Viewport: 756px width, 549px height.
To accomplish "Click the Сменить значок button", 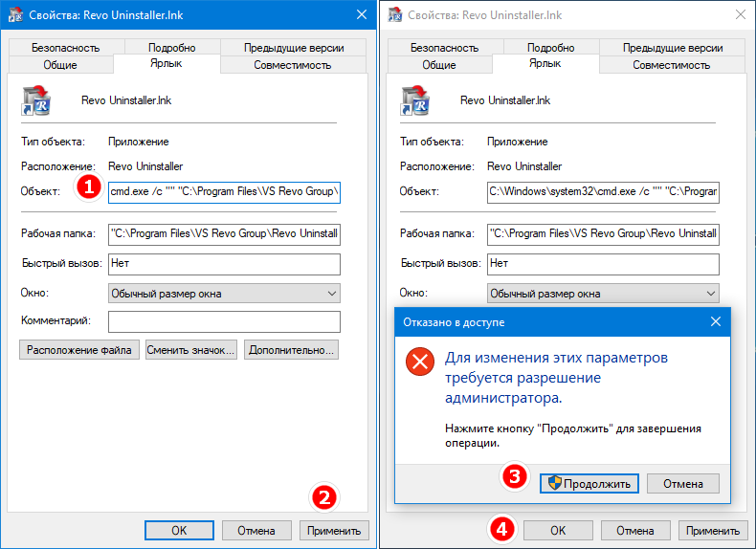I will (191, 350).
